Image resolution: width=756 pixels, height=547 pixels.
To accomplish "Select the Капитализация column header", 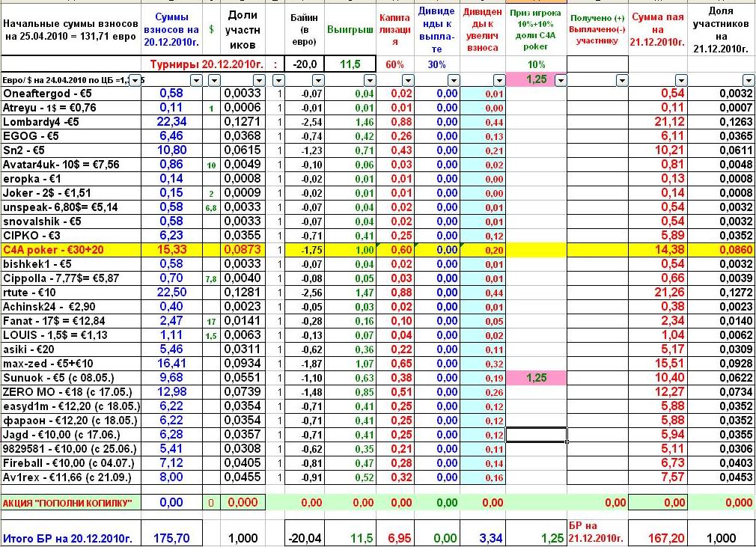I will pyautogui.click(x=395, y=30).
